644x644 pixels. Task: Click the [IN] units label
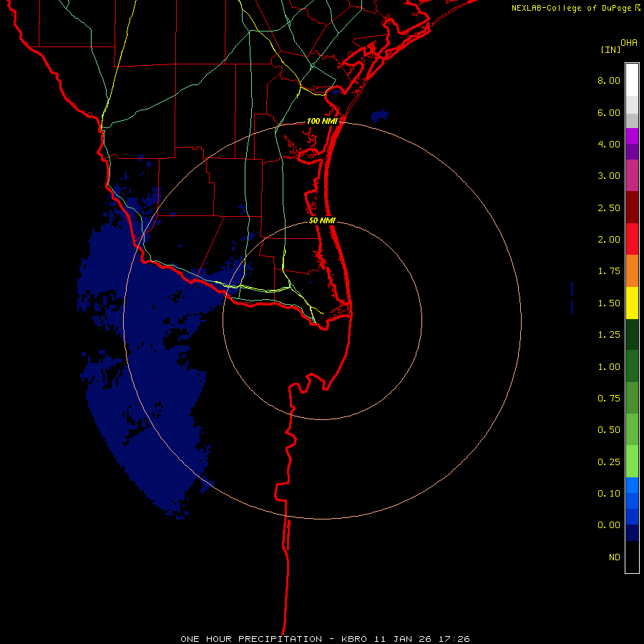(611, 49)
